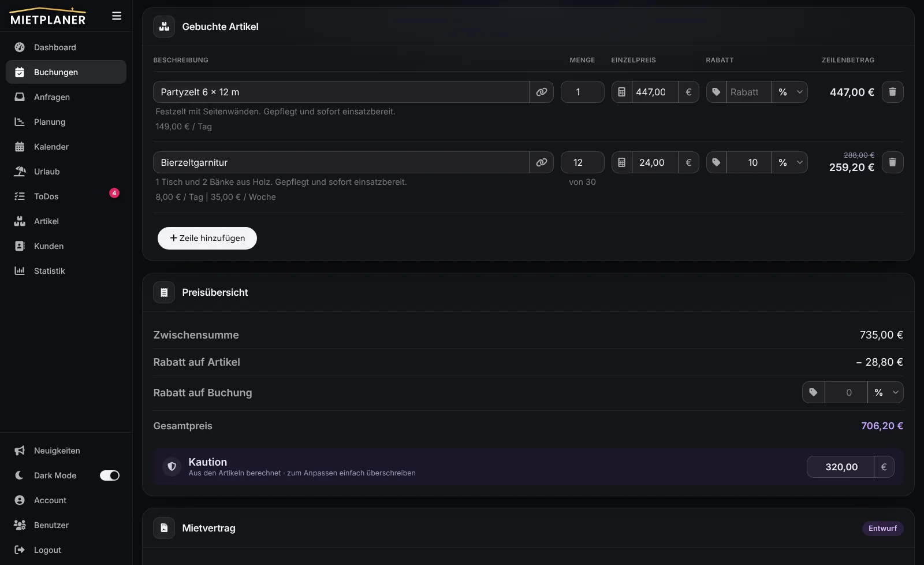Open price calculator for Partyzelt row
924x565 pixels.
pyautogui.click(x=622, y=92)
